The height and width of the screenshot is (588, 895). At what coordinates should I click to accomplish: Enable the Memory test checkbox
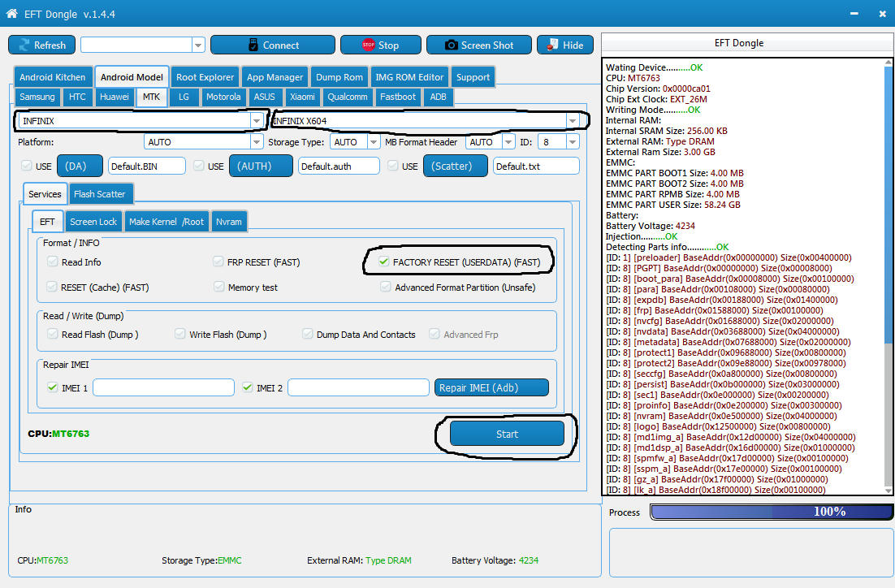click(219, 287)
